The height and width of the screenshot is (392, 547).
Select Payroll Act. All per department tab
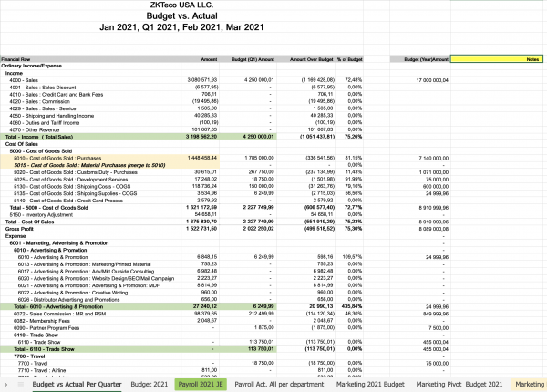[274, 385]
